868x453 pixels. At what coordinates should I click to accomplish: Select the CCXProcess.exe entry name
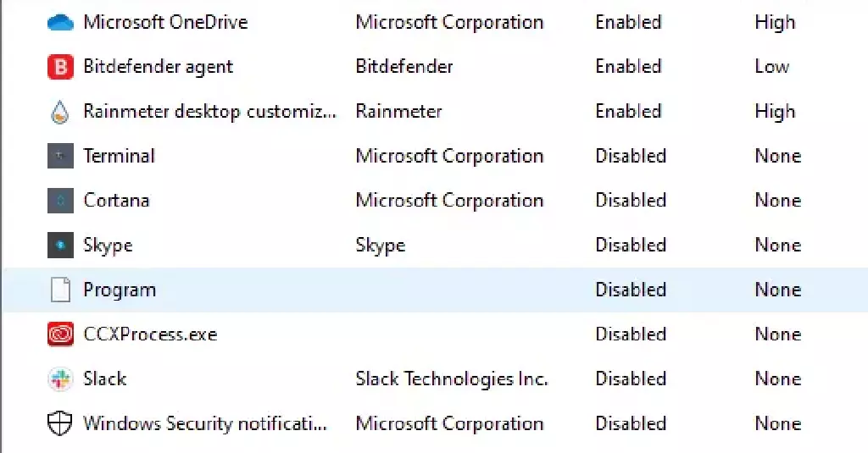150,334
